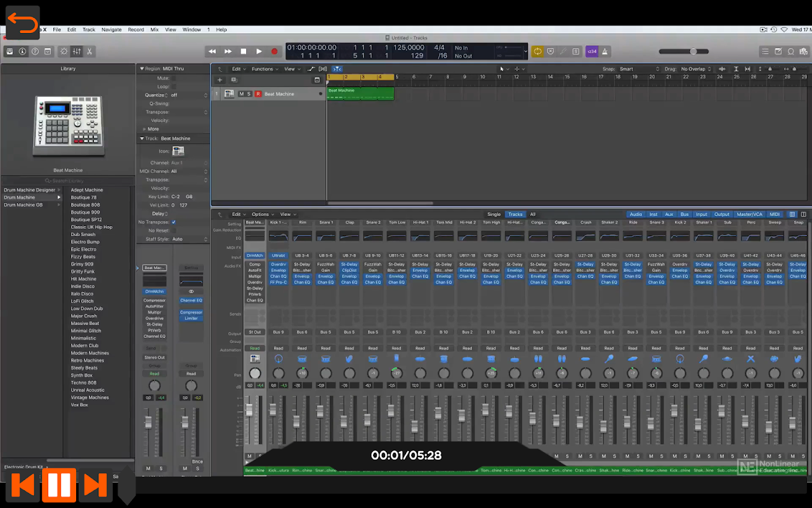Screen dimensions: 812x508
Task: Add a new track with plus icon
Action: point(220,80)
